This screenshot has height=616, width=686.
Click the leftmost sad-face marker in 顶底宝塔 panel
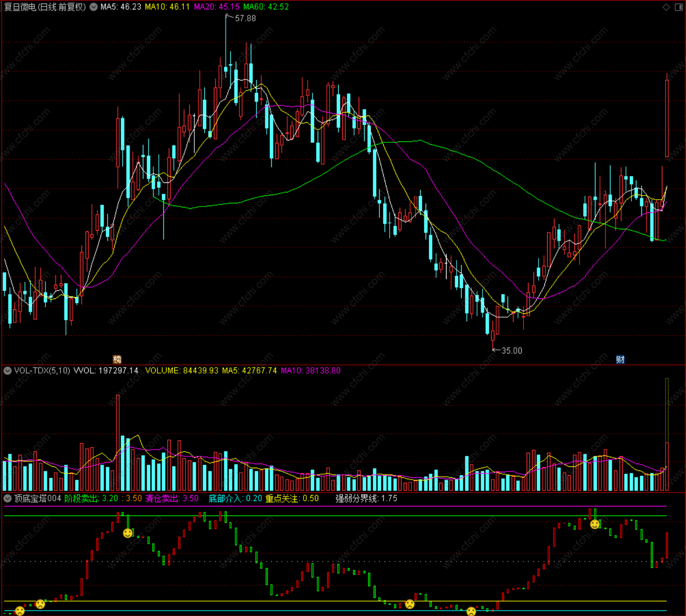tap(20, 611)
